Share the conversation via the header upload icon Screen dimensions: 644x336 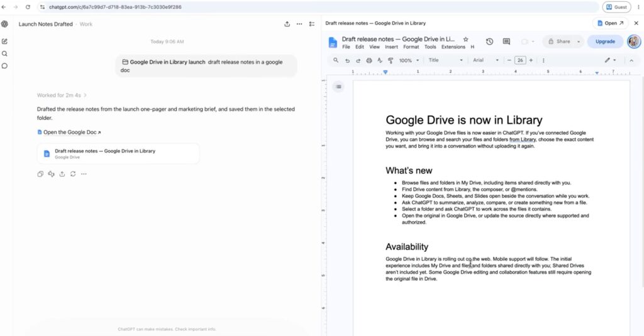(287, 24)
